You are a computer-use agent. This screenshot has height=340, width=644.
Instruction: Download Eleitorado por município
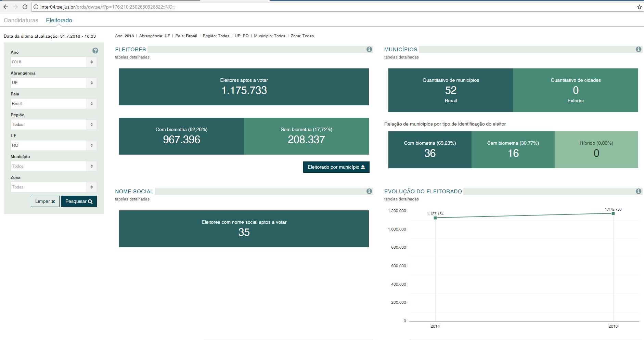coord(336,167)
